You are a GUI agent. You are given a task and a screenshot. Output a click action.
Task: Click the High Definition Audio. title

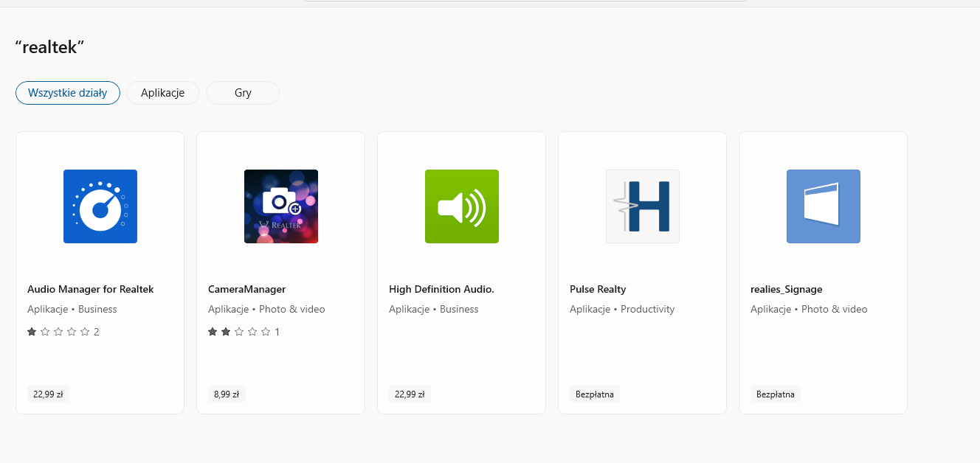coord(441,289)
